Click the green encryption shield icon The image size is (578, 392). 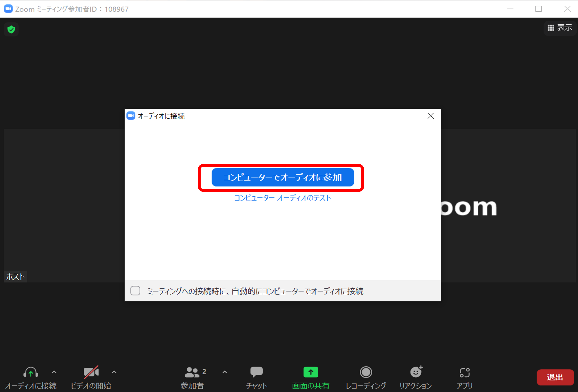point(11,29)
